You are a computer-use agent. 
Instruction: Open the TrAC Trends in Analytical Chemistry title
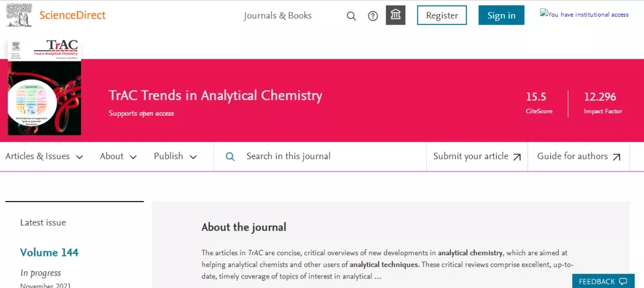tap(215, 95)
